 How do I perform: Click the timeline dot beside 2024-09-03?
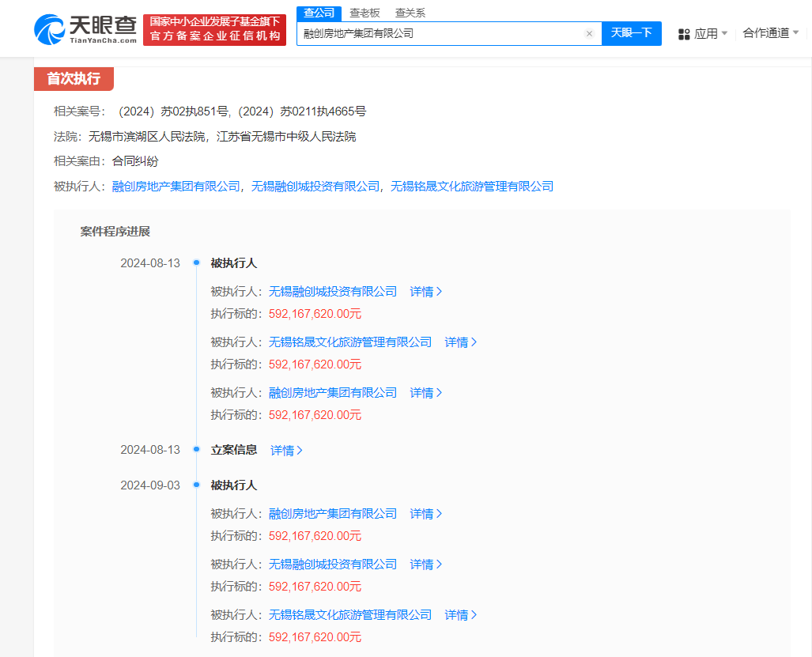coord(195,485)
